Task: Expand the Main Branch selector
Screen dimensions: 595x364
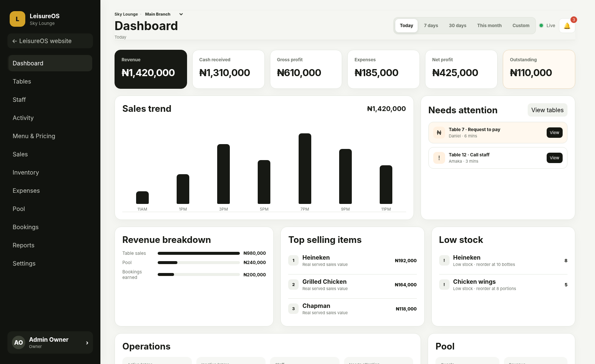Action: 164,14
